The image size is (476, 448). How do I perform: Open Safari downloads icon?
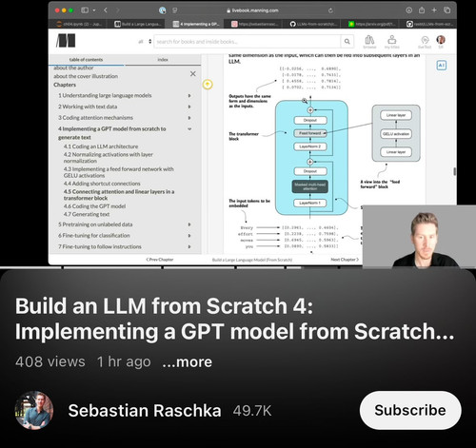[408, 10]
